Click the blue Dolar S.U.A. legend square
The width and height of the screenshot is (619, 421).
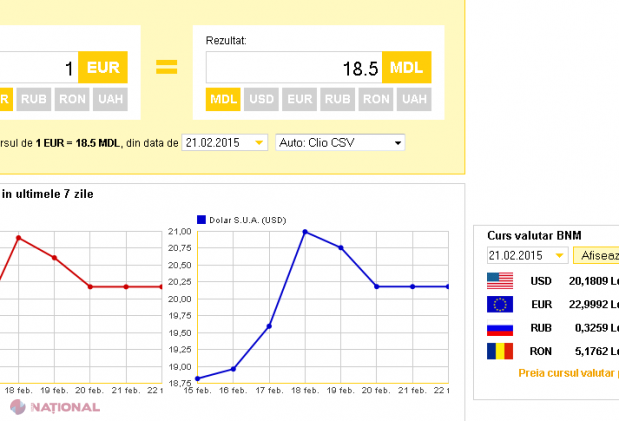201,219
